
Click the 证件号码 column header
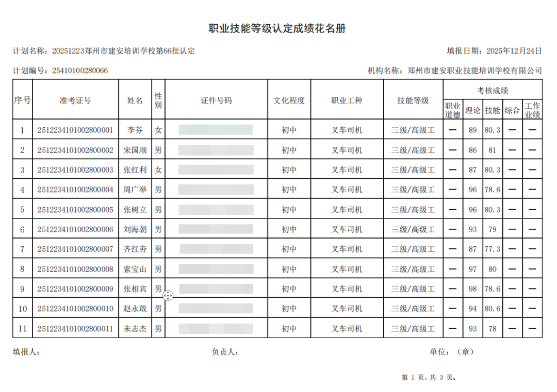click(216, 100)
